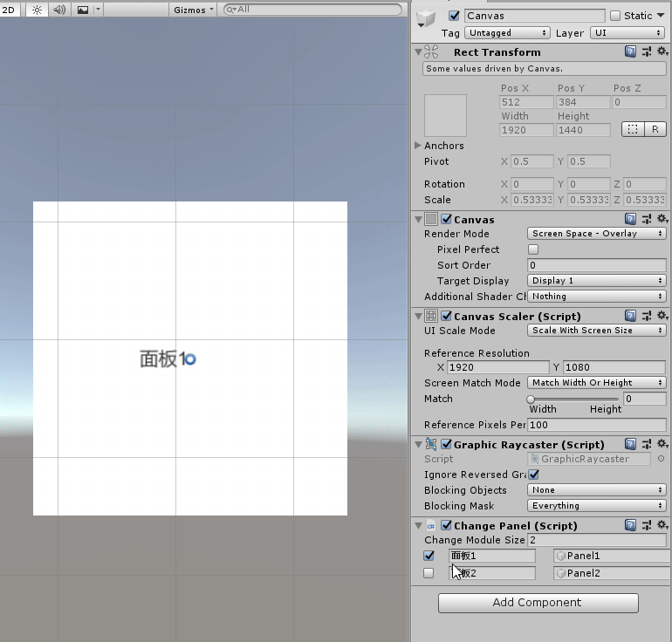Open the script object picker circle
The height and width of the screenshot is (642, 672).
pos(661,459)
